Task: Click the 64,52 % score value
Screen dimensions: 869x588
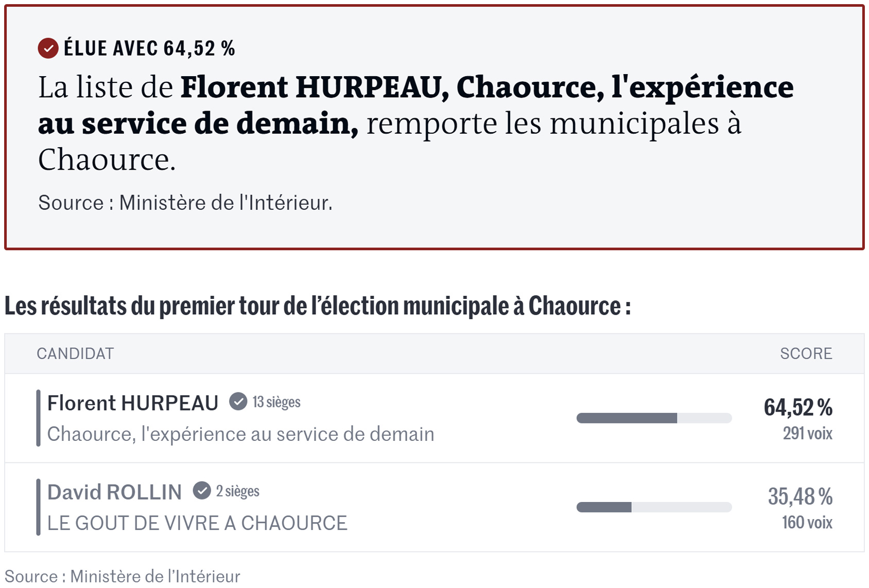Action: coord(798,407)
